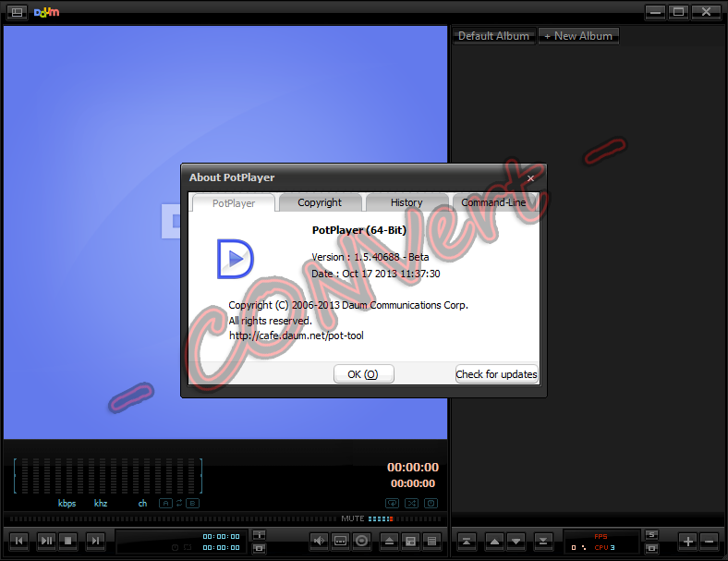
Task: Toggle play/pause playback
Action: (x=46, y=541)
